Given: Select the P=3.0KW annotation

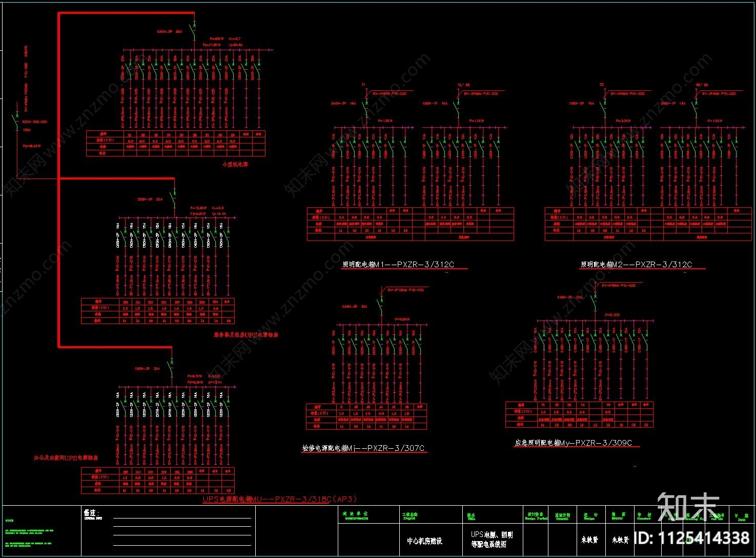Looking at the screenshot, I should (623, 121).
